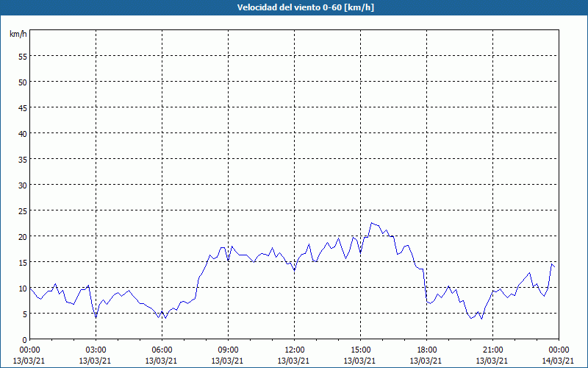Screen dimensions: 588x368
Task: Click the '15:00' time label on the x-axis
Action: coord(360,350)
